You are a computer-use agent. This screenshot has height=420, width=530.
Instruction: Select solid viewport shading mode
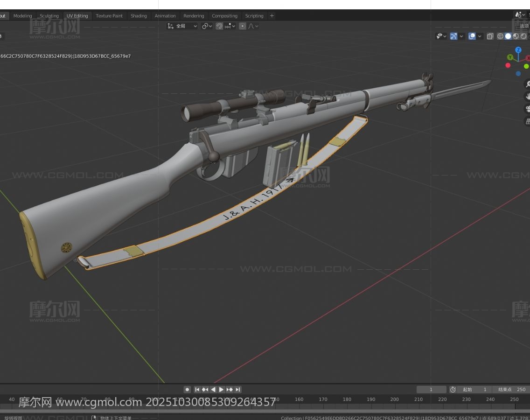tap(508, 36)
